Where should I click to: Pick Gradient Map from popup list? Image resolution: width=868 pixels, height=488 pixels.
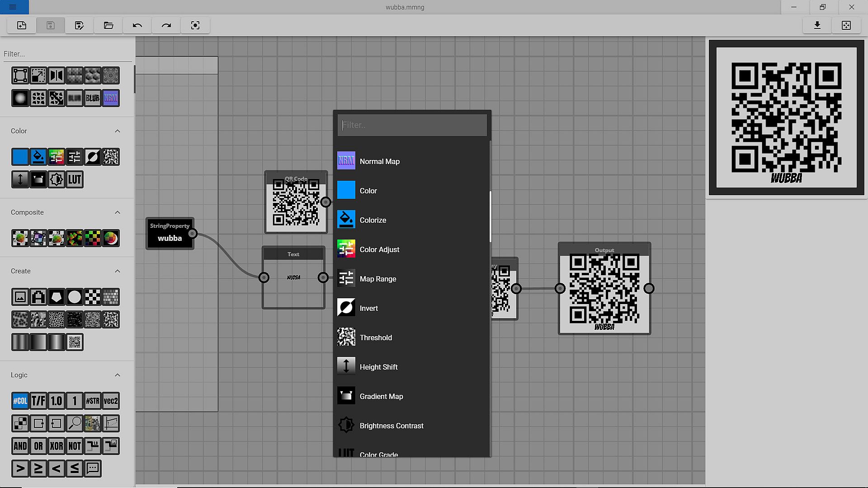tap(381, 396)
